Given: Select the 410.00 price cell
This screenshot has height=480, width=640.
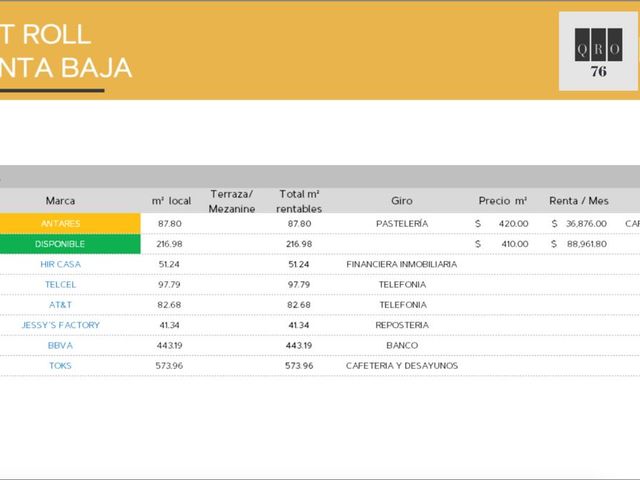Looking at the screenshot, I should 515,244.
